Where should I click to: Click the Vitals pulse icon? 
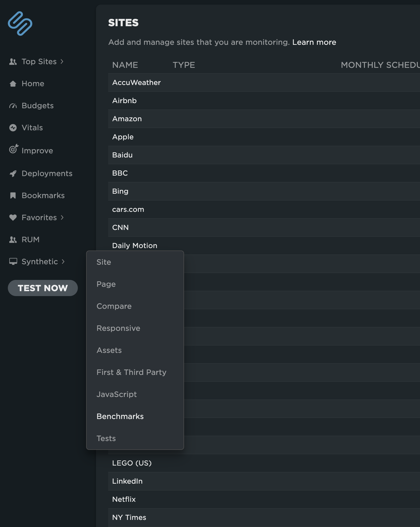pos(13,128)
